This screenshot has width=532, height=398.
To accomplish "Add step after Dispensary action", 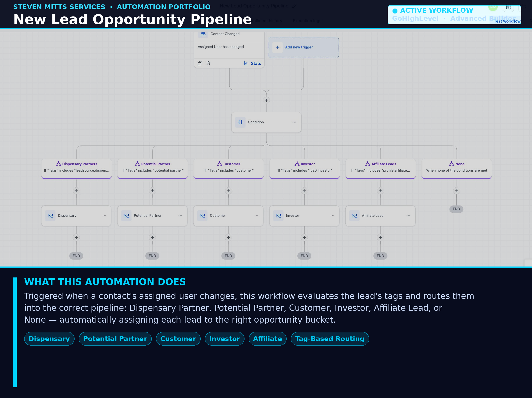I will 76,237.
